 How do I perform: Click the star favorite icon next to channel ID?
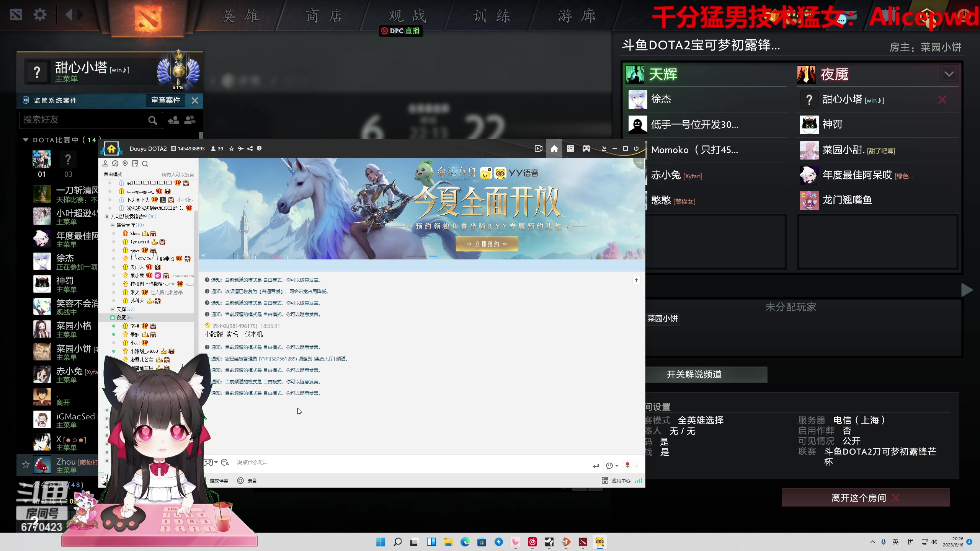coord(231,148)
